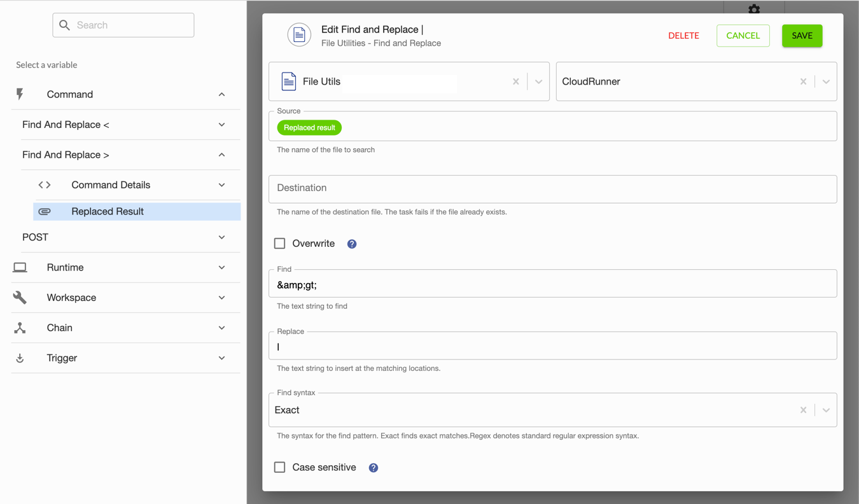Expand the POST chevron
859x504 pixels.
[x=221, y=237]
